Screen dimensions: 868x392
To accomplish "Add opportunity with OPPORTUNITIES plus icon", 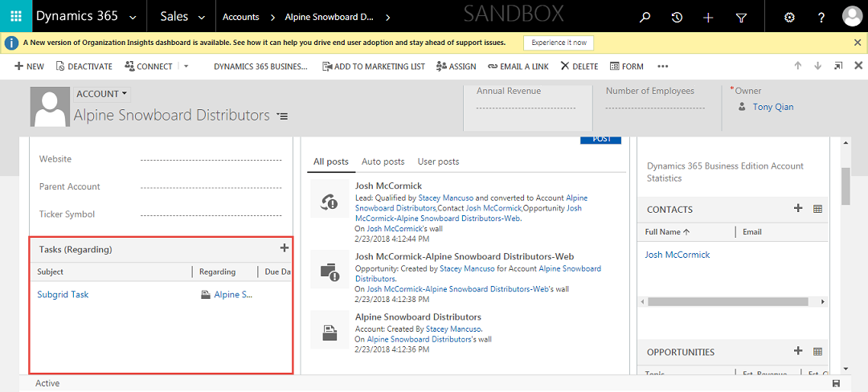I will pos(798,350).
